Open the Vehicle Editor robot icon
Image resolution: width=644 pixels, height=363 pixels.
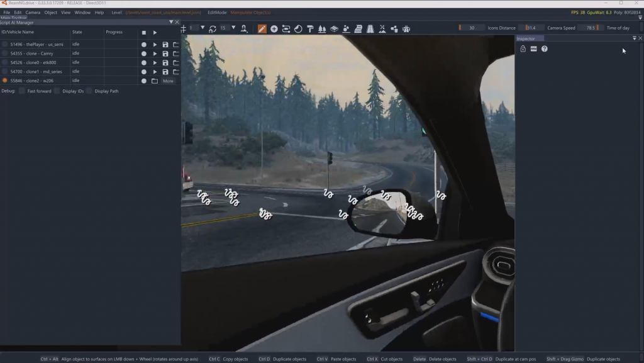click(x=405, y=28)
